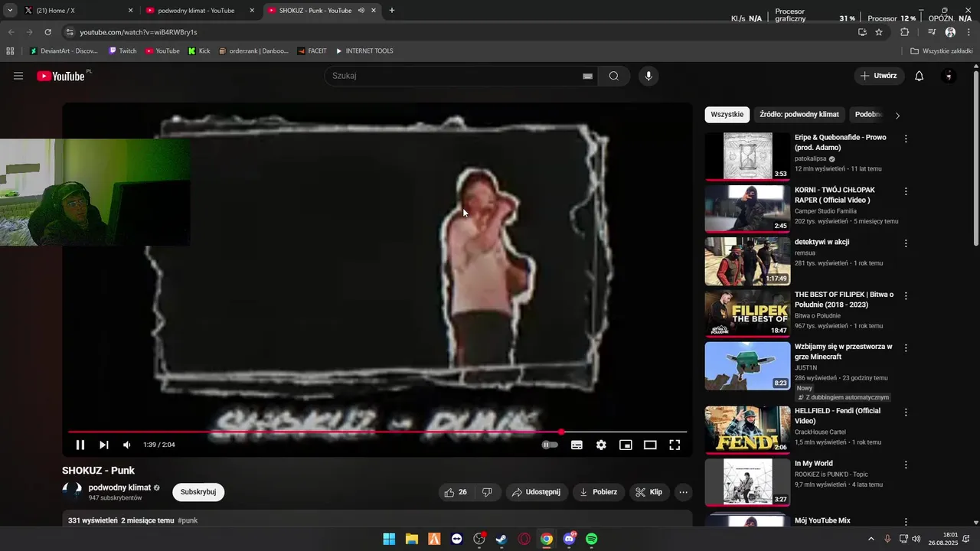Open options for HELLFIELD - Fendi
Viewport: 980px width, 551px height.
(x=906, y=412)
